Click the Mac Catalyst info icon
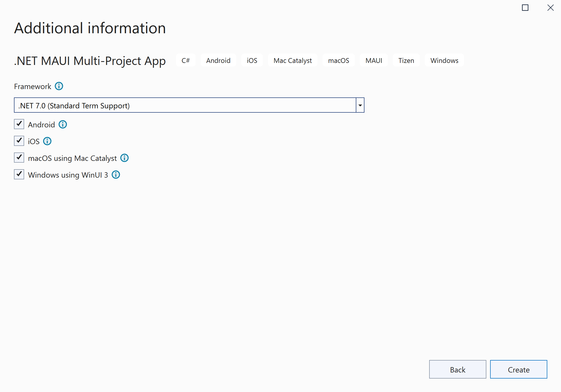 (x=124, y=158)
